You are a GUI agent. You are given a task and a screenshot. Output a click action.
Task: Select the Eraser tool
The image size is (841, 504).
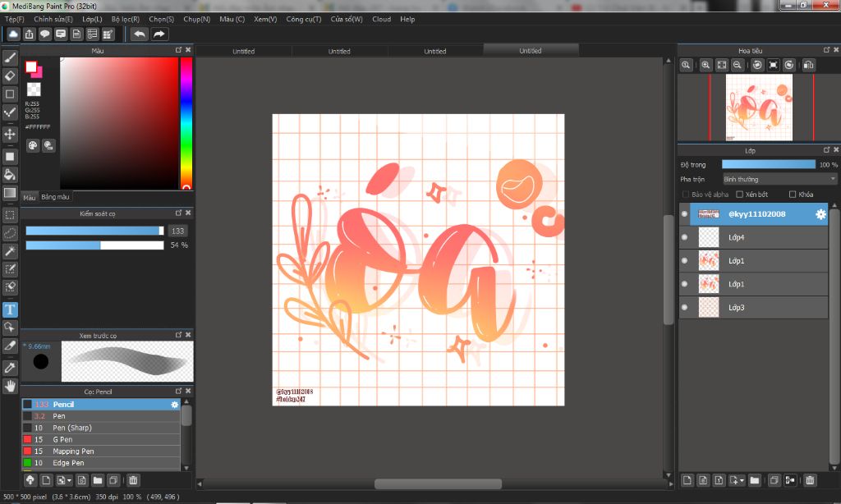coord(10,76)
